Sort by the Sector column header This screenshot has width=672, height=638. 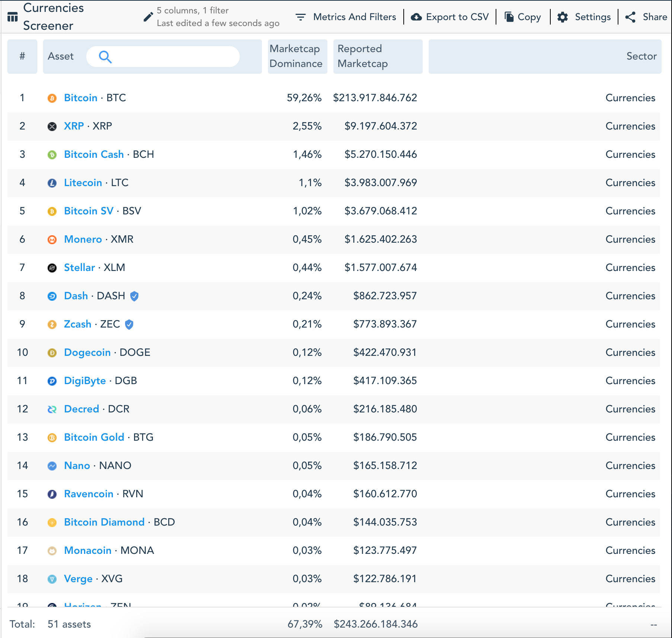[545, 56]
